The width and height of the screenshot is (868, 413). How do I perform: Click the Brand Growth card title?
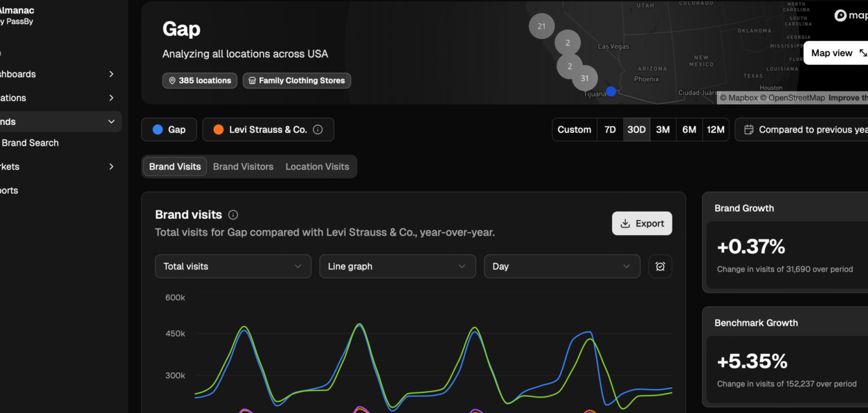(x=744, y=208)
